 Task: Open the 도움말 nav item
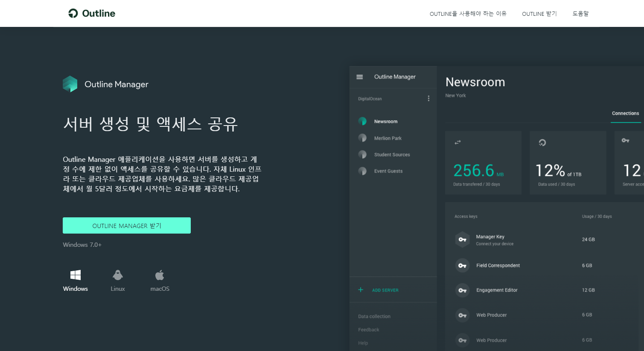click(x=580, y=14)
